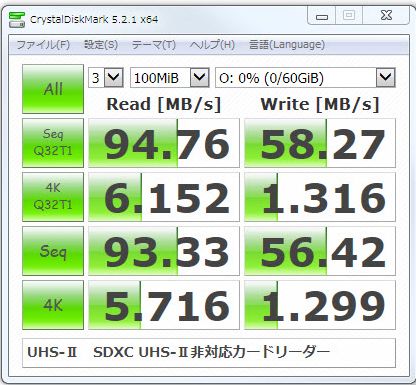The width and height of the screenshot is (416, 385).
Task: Click the 4K Q32T1 read result 6.152
Action: click(x=164, y=197)
